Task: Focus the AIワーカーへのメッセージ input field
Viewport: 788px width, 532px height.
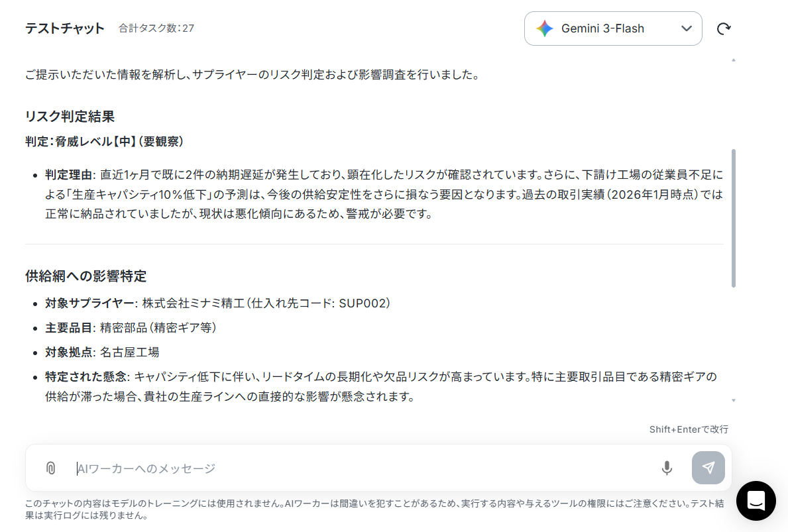Action: pos(362,468)
